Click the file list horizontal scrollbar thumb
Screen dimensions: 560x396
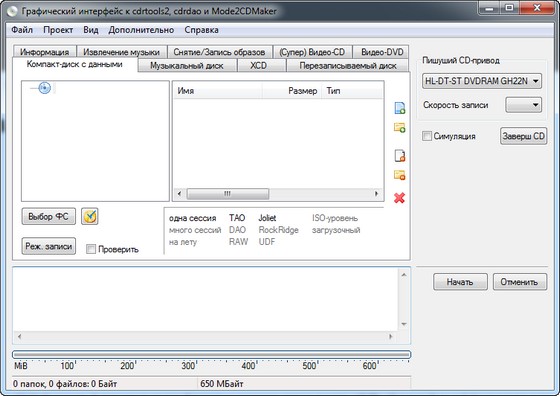(228, 194)
